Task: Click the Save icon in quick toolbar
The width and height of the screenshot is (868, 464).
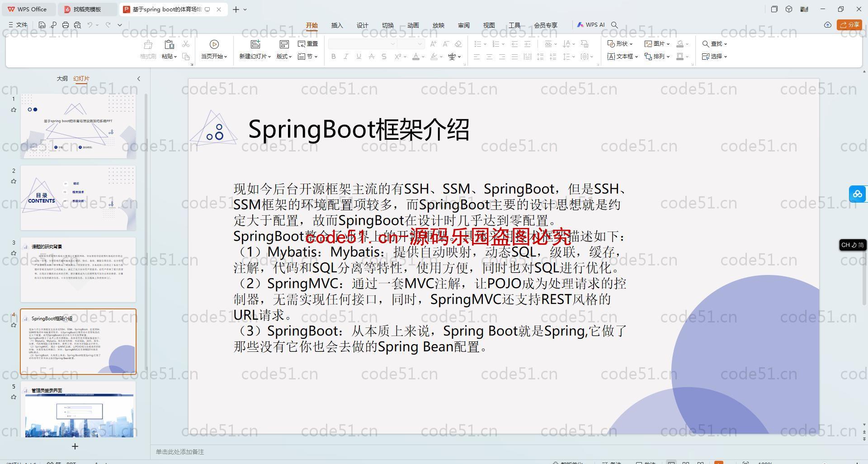Action: (42, 25)
